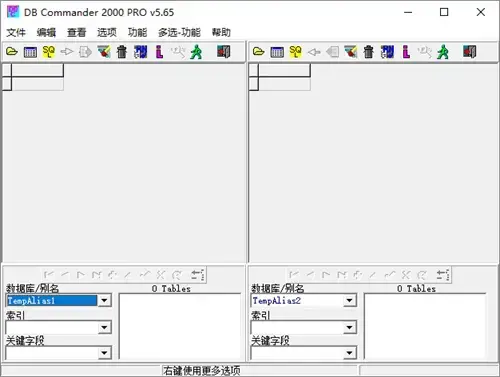Click the funnel filter icon in right toolbar
Image resolution: width=500 pixels, height=377 pixels.
[351, 52]
